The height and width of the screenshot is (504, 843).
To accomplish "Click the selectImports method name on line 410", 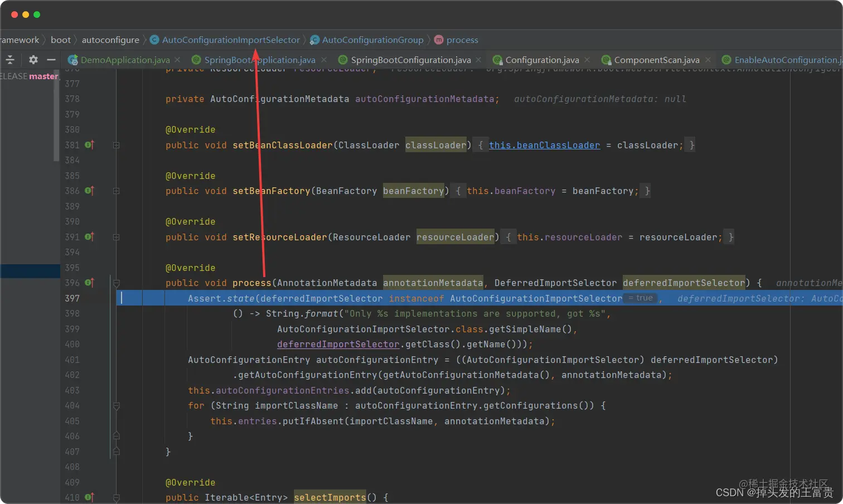I will 330,497.
